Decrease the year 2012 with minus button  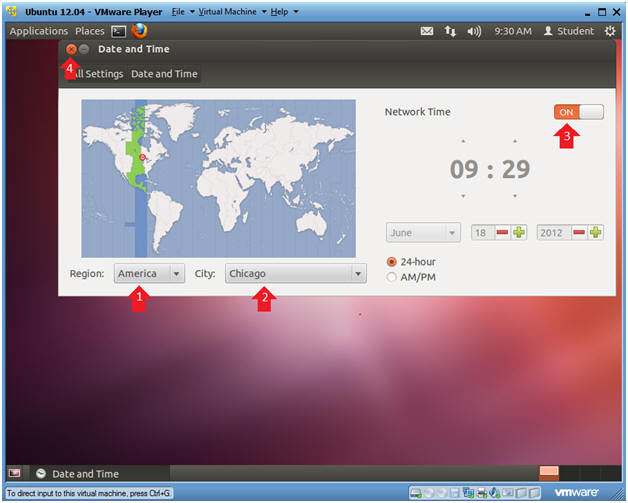[x=579, y=232]
